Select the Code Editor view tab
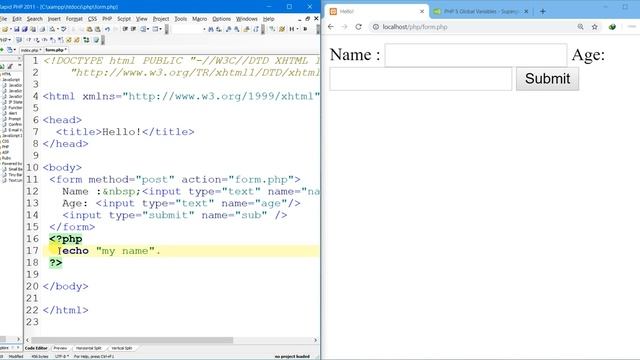Image resolution: width=640 pixels, height=360 pixels. 36,348
